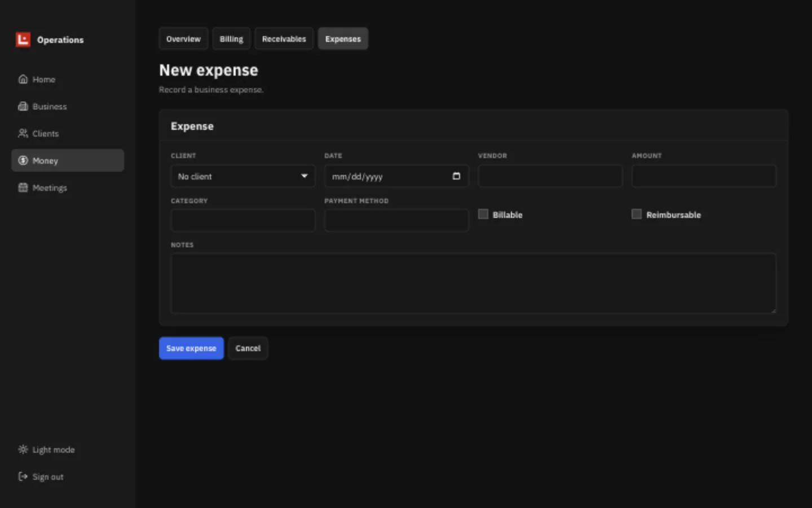Focus the Amount input field
Viewport: 812px width, 508px height.
pyautogui.click(x=704, y=176)
